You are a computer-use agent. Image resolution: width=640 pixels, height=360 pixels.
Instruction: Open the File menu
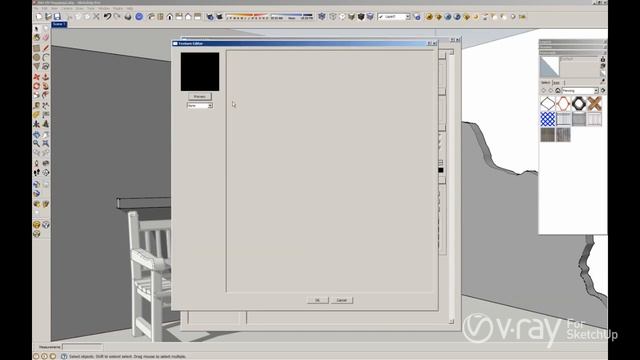[x=36, y=8]
